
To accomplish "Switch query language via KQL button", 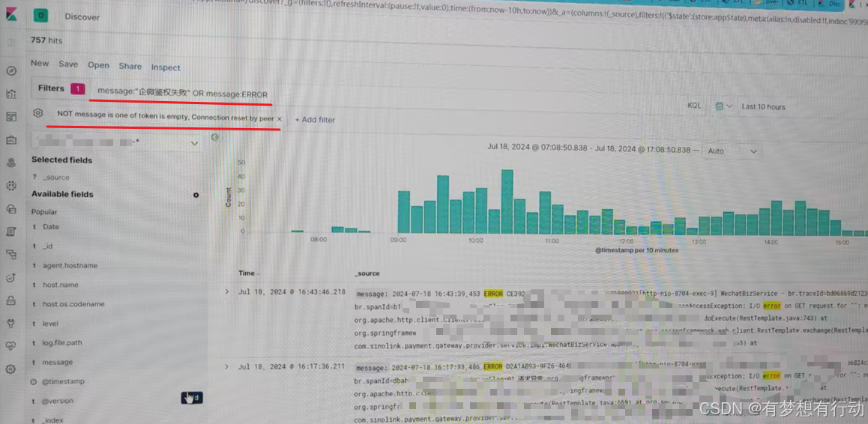I will coord(696,105).
